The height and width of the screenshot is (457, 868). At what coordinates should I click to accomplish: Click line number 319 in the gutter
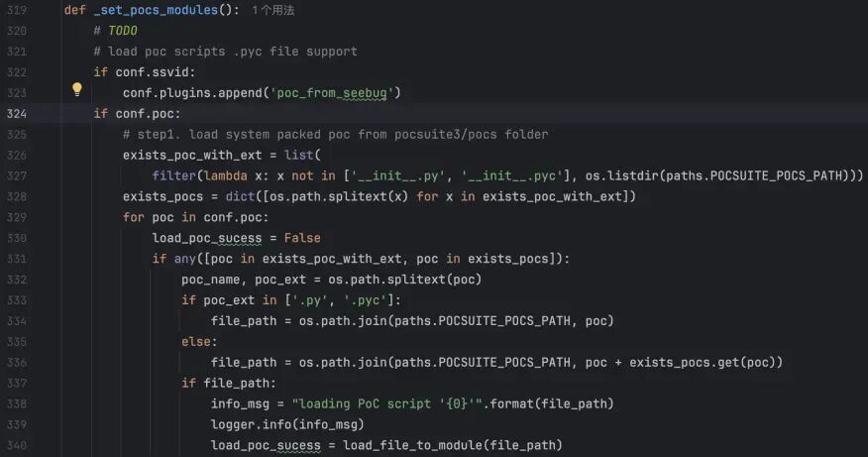[x=17, y=10]
